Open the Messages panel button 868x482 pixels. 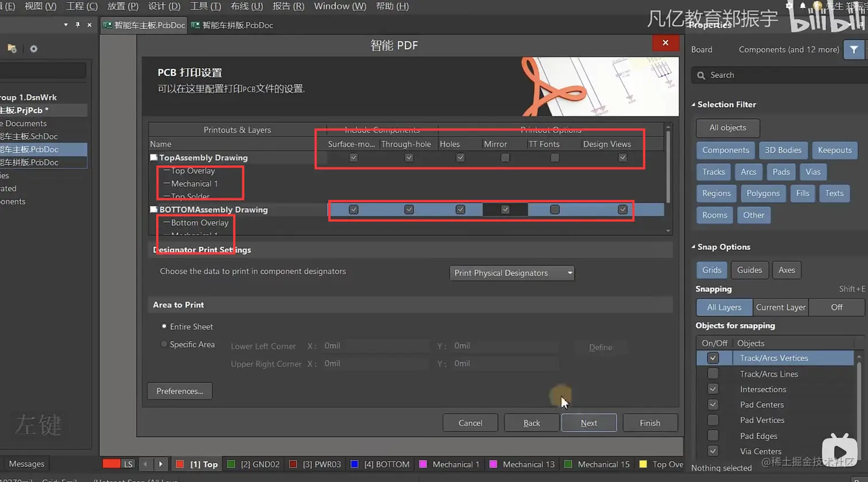26,464
